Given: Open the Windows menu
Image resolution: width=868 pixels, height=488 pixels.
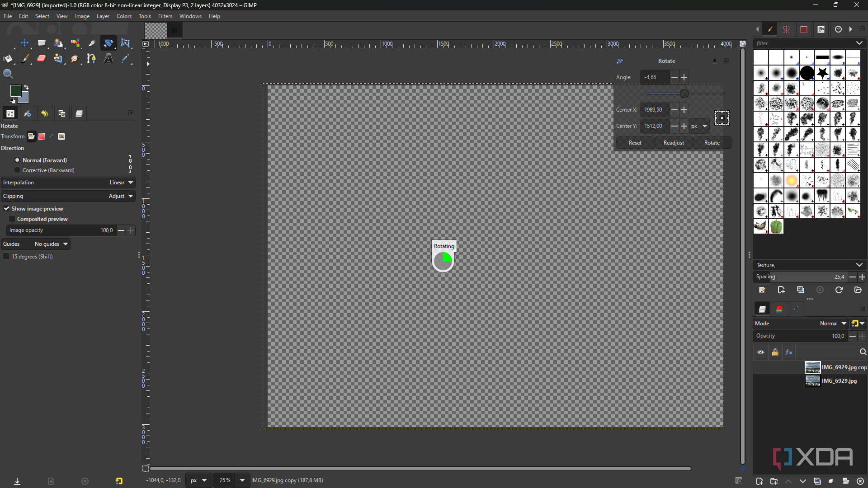Looking at the screenshot, I should 190,16.
